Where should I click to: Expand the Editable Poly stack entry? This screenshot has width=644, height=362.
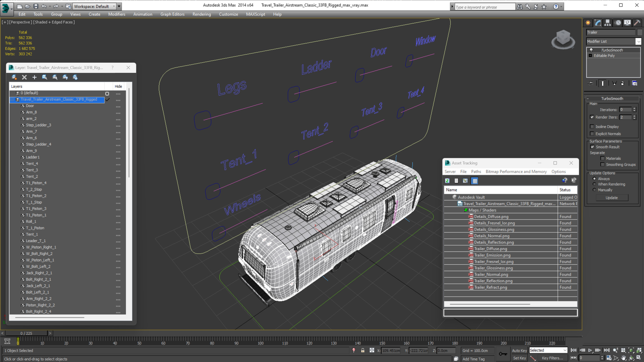point(590,55)
